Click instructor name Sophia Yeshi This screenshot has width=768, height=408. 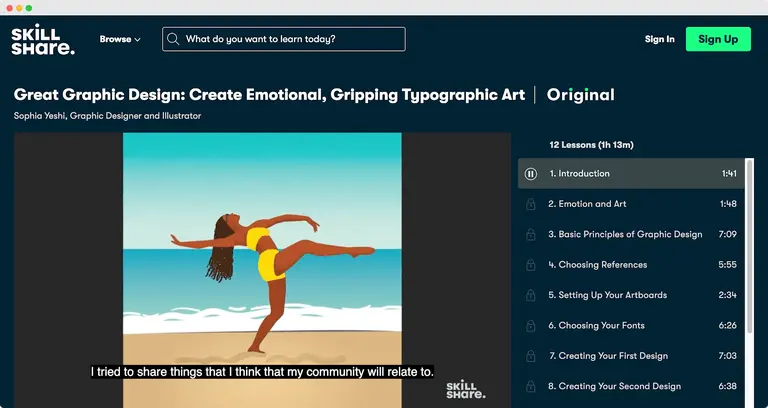click(x=39, y=116)
